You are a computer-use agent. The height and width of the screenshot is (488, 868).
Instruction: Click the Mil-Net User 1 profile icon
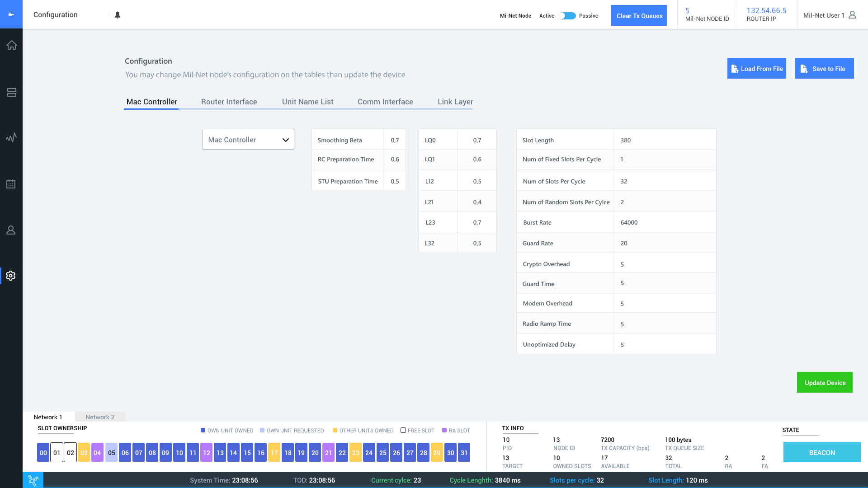[x=852, y=15]
